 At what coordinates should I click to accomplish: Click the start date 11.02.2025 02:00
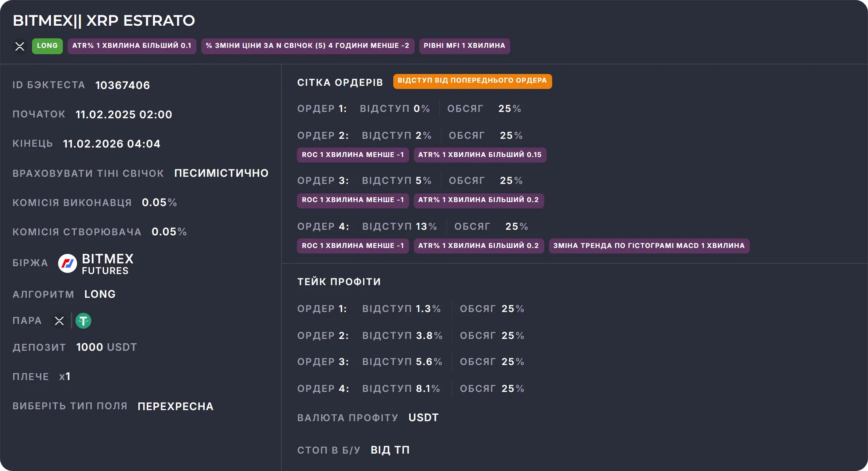[x=124, y=114]
